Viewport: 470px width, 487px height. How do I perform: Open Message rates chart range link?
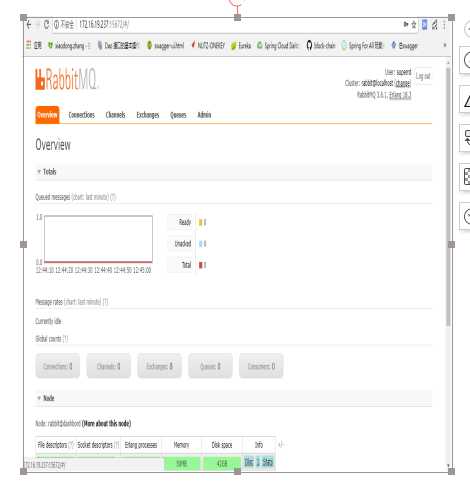coord(82,302)
